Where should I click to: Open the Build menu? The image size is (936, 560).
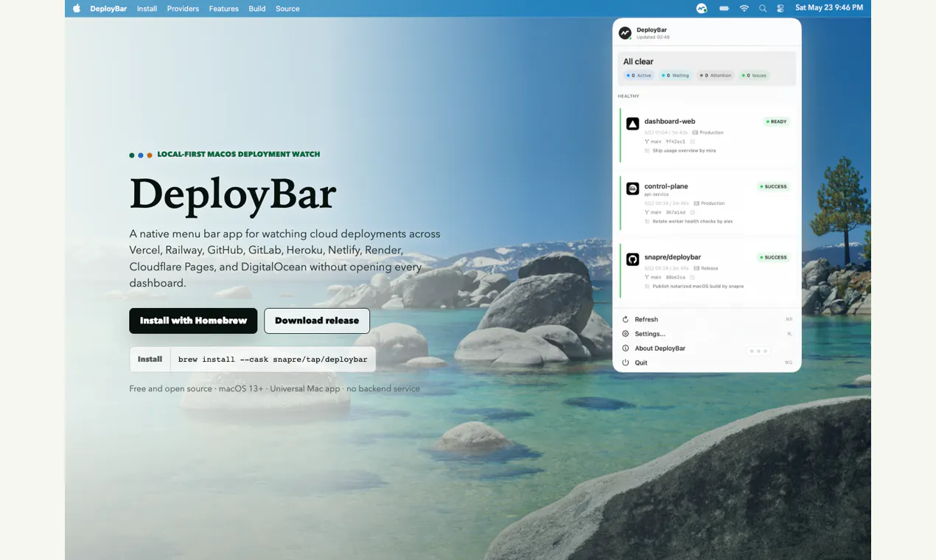[x=257, y=9]
